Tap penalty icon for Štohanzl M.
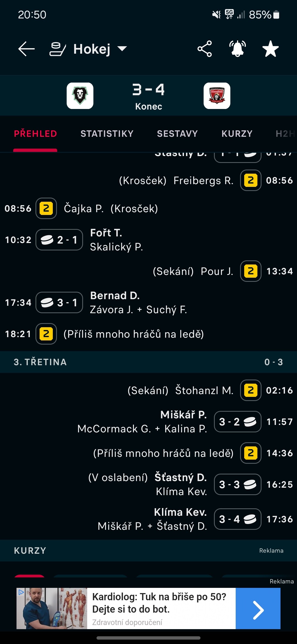 tap(251, 390)
